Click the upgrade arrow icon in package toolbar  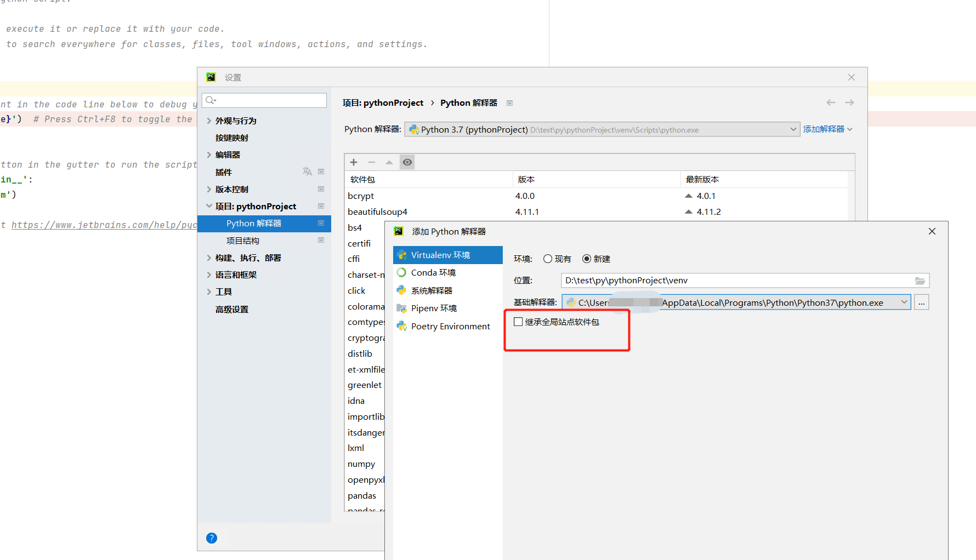pos(389,162)
